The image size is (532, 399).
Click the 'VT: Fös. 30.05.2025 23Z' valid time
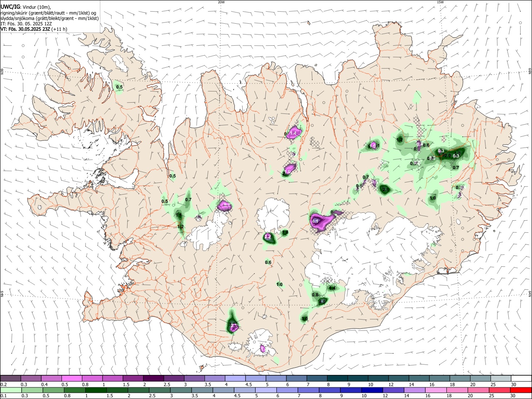pyautogui.click(x=26, y=29)
